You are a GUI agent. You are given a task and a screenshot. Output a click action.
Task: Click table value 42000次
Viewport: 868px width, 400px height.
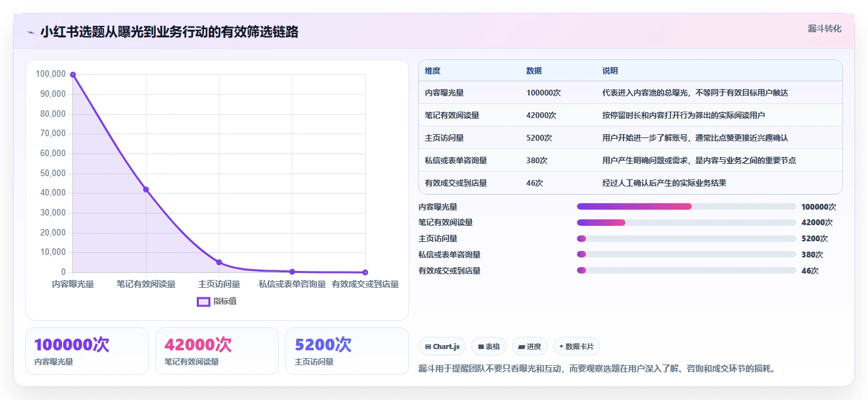pyautogui.click(x=541, y=115)
